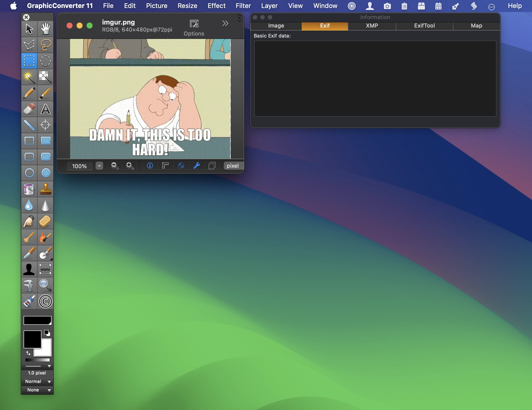Select the Smudge finger tool
532x410 pixels.
click(29, 221)
